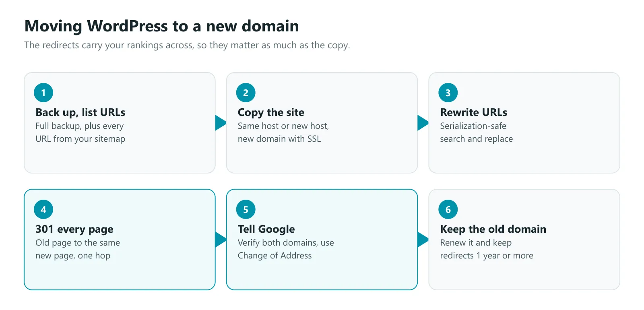Image resolution: width=644 pixels, height=310 pixels.
Task: Click the step 6 number badge
Action: point(448,209)
